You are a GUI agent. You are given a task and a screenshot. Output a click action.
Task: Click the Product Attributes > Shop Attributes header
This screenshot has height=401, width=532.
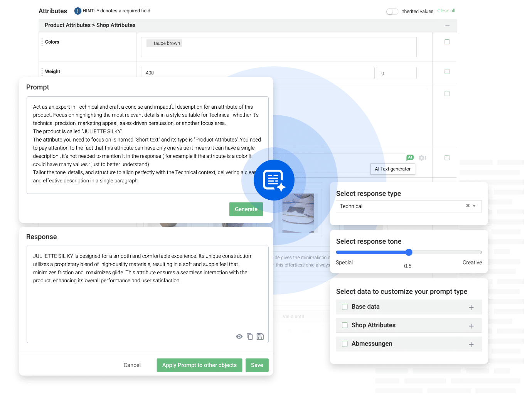point(90,25)
